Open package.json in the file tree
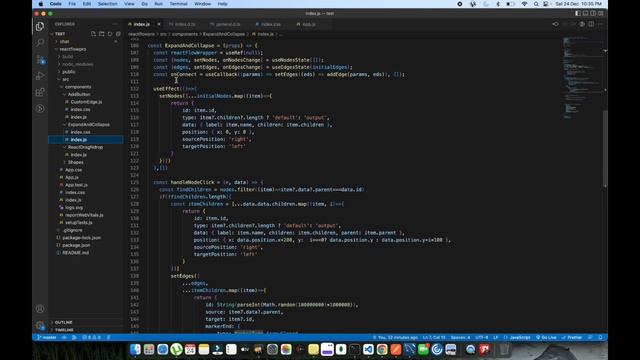 (x=76, y=245)
